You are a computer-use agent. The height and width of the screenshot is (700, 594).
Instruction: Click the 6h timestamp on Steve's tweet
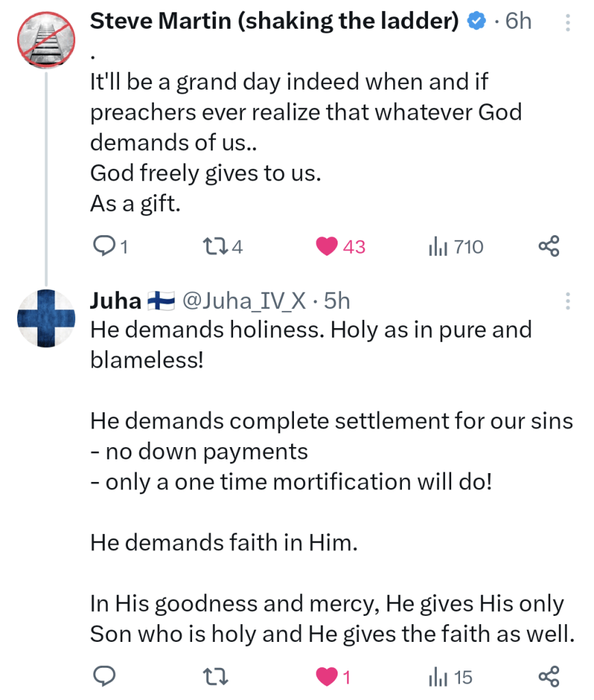click(x=517, y=21)
